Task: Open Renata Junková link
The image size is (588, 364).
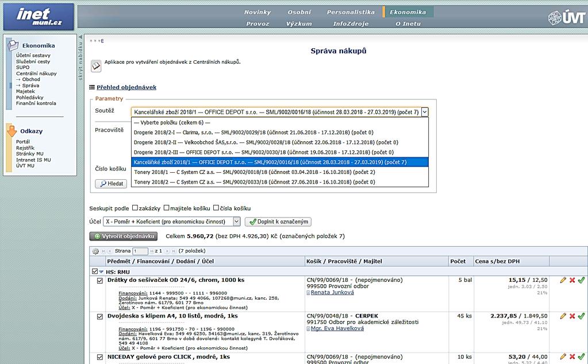Action: click(332, 292)
